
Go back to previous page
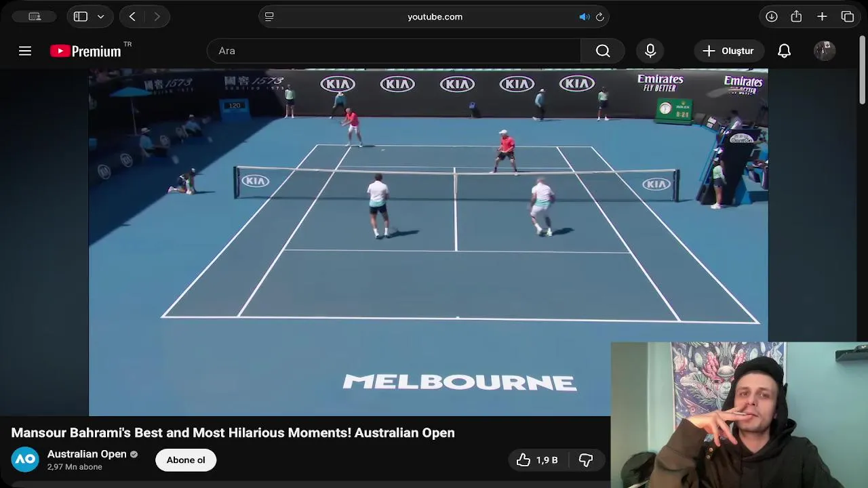pos(132,16)
